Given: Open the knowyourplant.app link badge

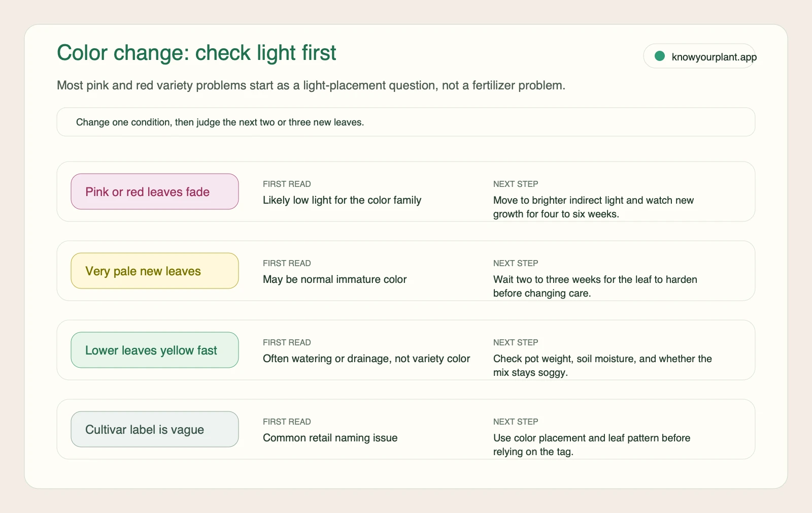Looking at the screenshot, I should 699,56.
